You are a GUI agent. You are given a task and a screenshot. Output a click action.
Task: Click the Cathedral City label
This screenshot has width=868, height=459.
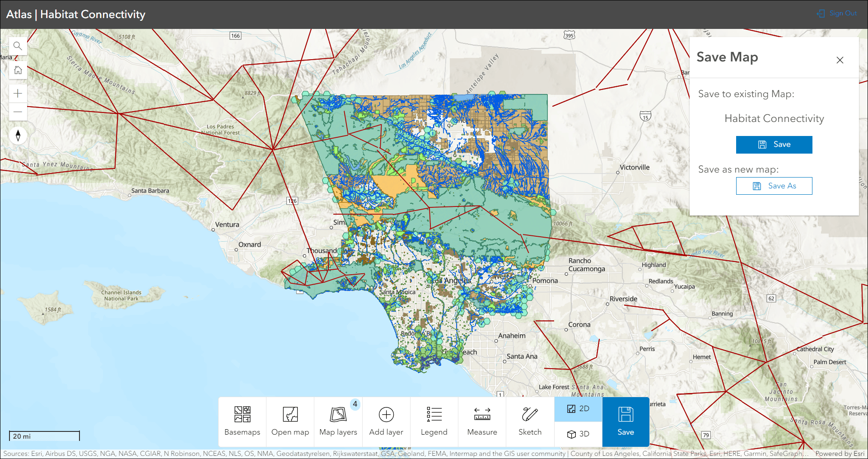tap(815, 349)
